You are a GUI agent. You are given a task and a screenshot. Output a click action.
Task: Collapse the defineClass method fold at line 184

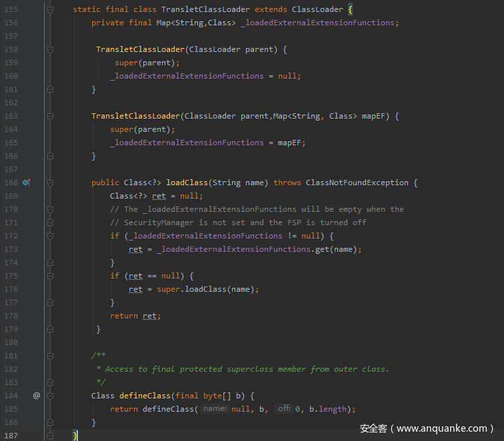click(x=51, y=396)
